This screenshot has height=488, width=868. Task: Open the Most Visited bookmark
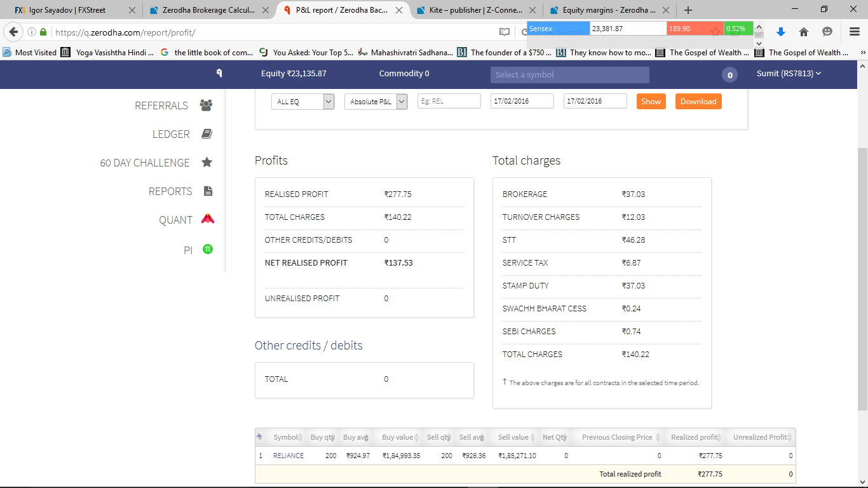(30, 53)
